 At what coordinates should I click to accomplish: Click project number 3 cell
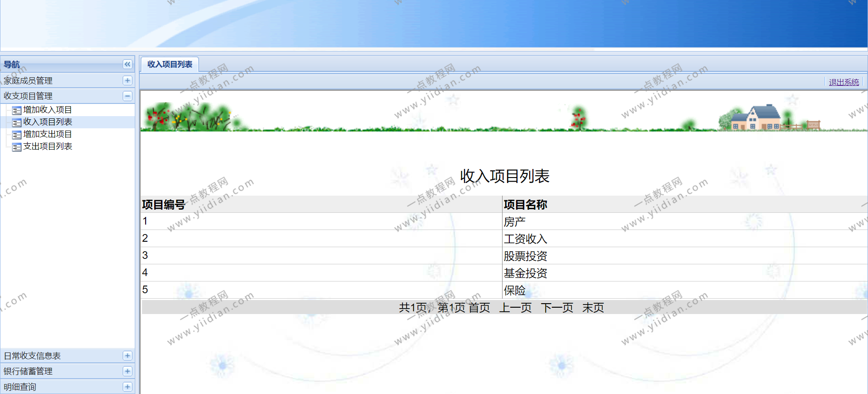[x=322, y=256]
